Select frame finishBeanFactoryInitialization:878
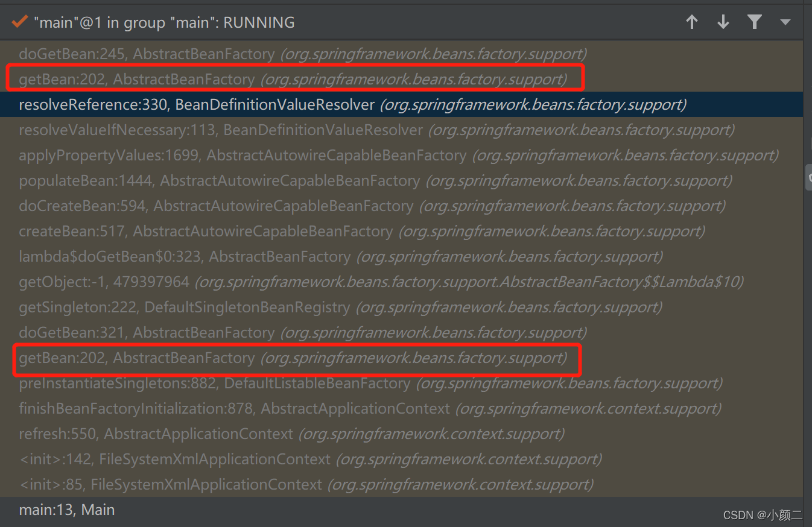812x527 pixels. (401, 408)
